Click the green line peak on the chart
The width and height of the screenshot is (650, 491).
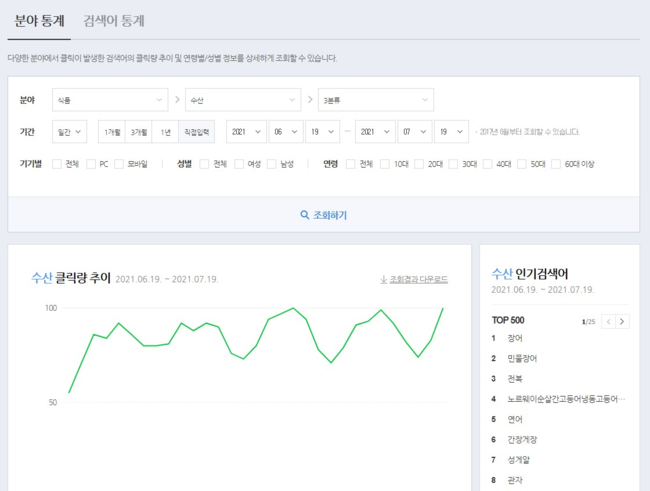[x=293, y=308]
